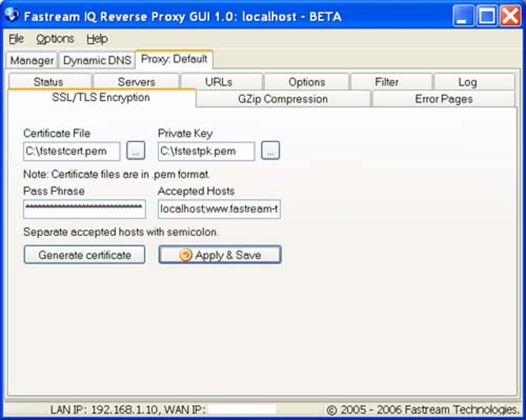
Task: Open the Filter sub-tab
Action: (x=391, y=82)
